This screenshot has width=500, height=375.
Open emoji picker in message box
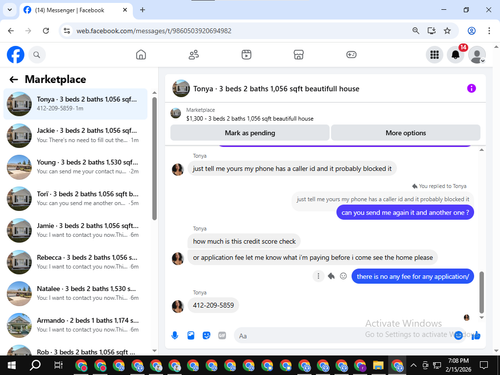point(458,335)
